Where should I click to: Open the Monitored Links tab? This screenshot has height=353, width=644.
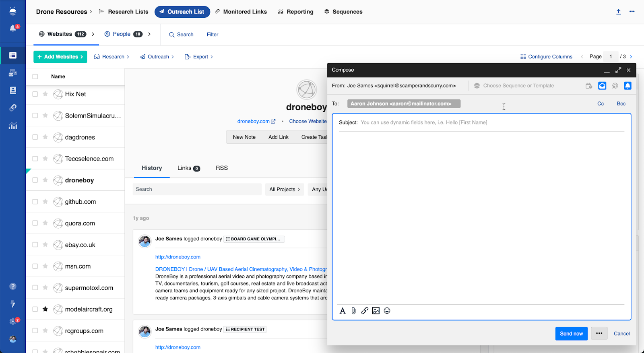pos(241,12)
